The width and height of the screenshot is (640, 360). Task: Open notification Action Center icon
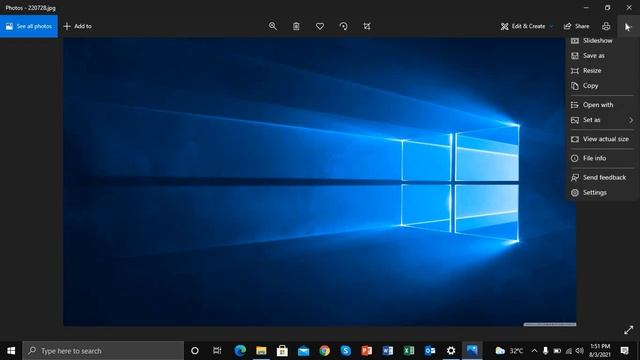624,351
